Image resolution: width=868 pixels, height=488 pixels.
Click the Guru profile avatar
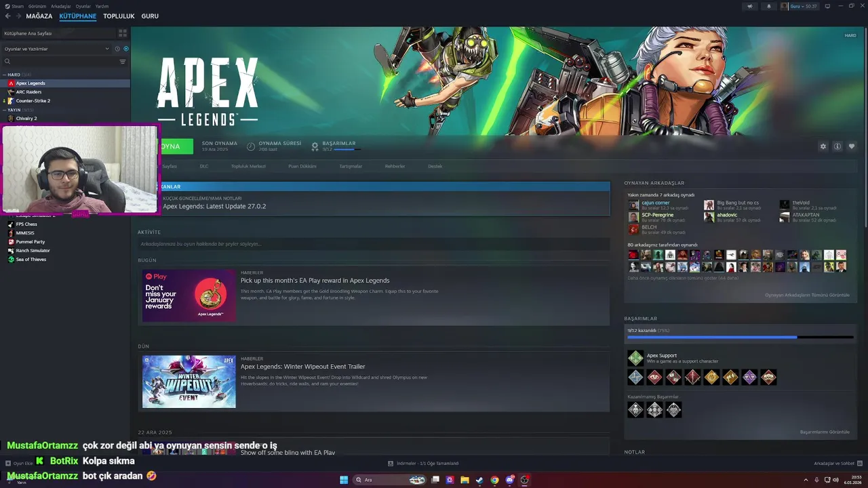[785, 6]
